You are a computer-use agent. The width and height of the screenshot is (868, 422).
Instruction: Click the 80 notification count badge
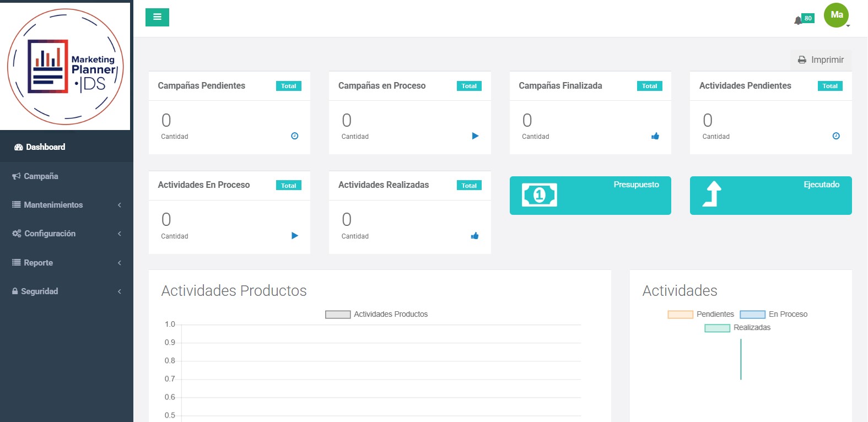[x=808, y=18]
